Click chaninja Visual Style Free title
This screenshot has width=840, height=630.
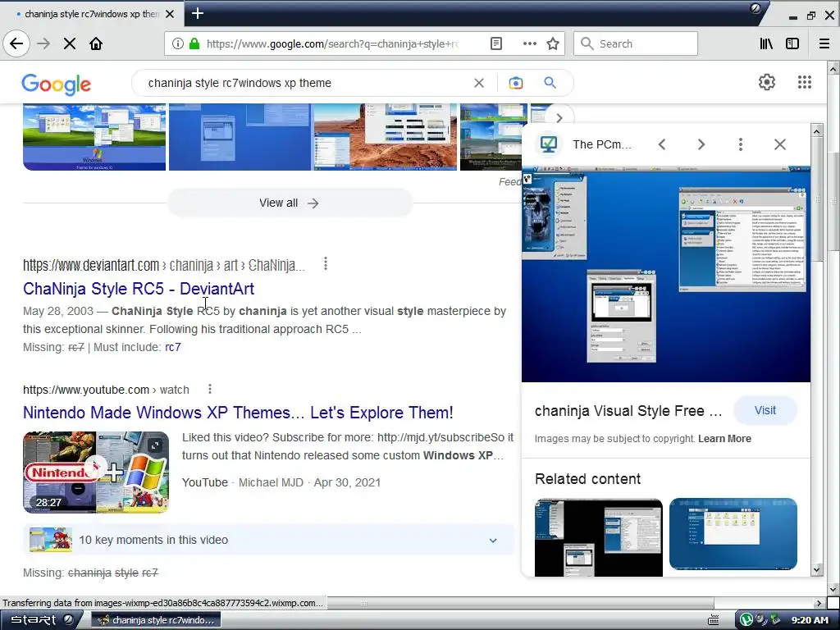pyautogui.click(x=628, y=411)
